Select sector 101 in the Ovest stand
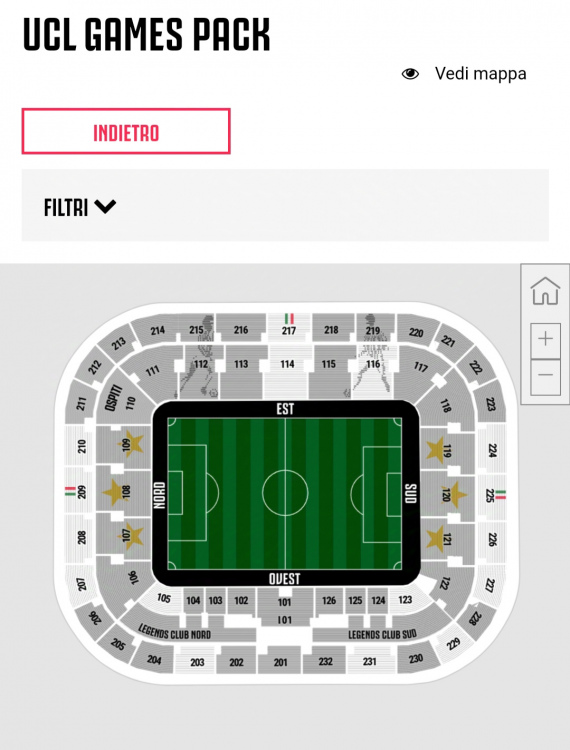 click(x=285, y=607)
